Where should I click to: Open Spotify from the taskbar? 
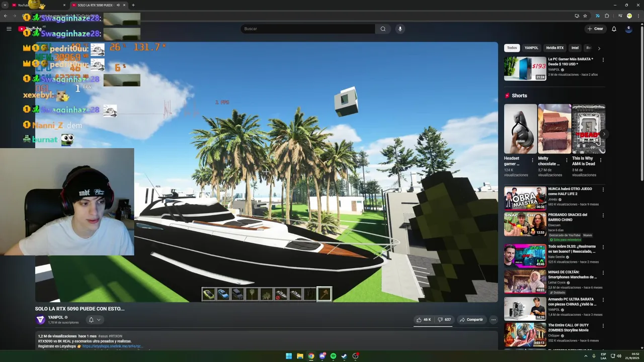click(x=333, y=356)
